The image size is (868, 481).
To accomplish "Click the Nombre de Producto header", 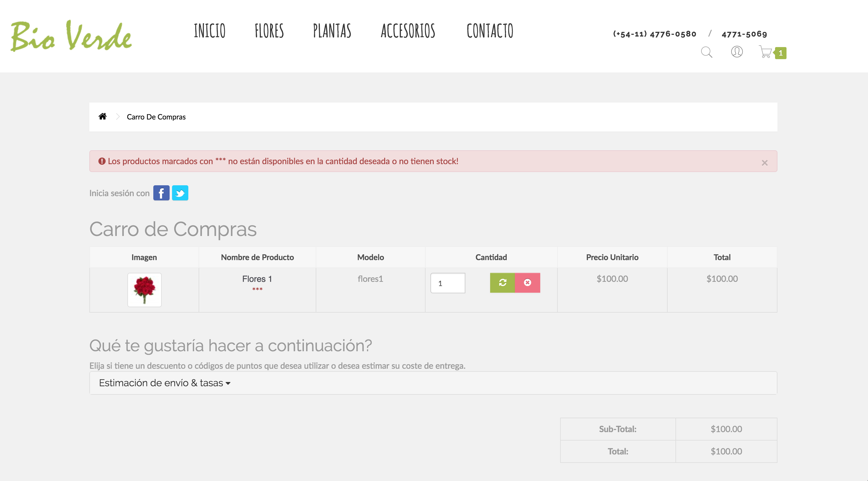I will pyautogui.click(x=257, y=257).
